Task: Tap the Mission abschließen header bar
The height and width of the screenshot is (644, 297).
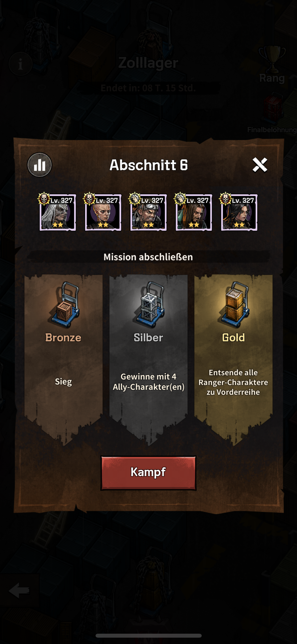Action: coord(148,257)
